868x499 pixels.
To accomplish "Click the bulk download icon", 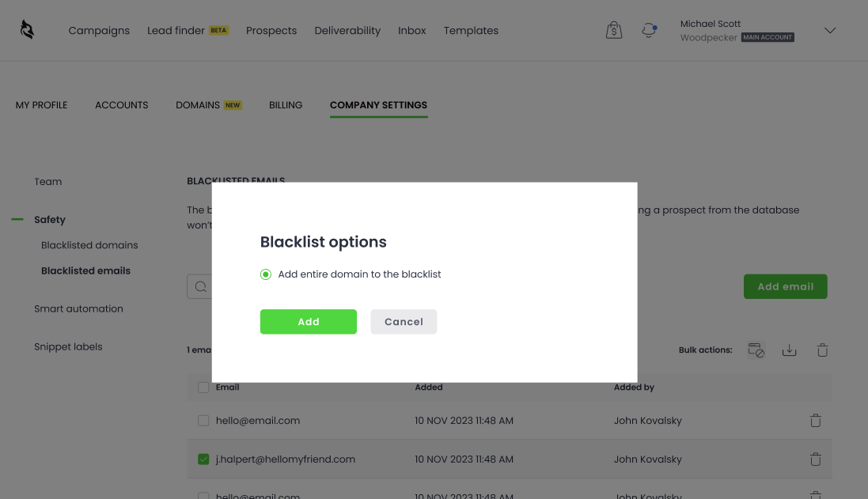I will point(789,350).
